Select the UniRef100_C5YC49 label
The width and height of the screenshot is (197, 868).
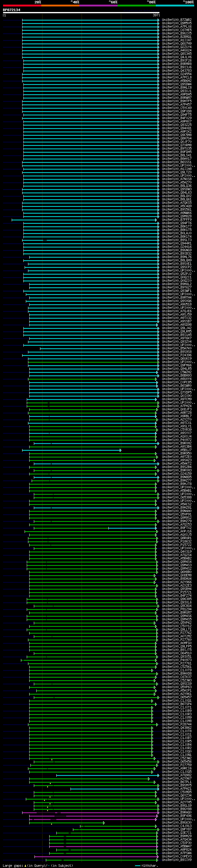[x=177, y=108]
